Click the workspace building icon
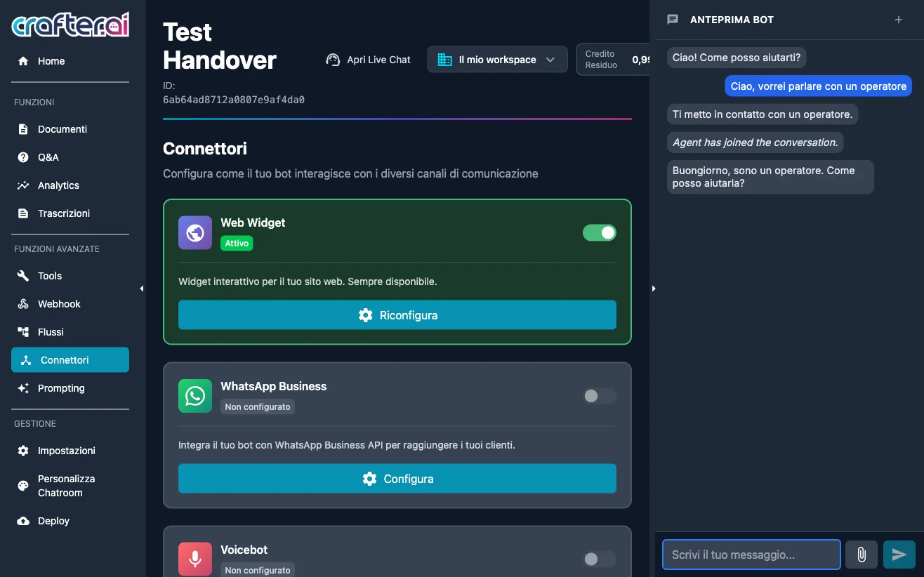The image size is (924, 577). pos(444,60)
